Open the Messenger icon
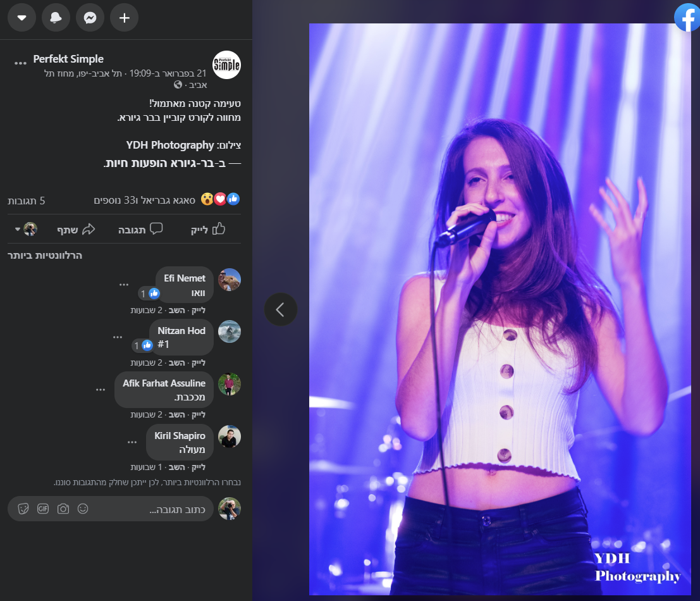The width and height of the screenshot is (700, 601). pyautogui.click(x=90, y=18)
